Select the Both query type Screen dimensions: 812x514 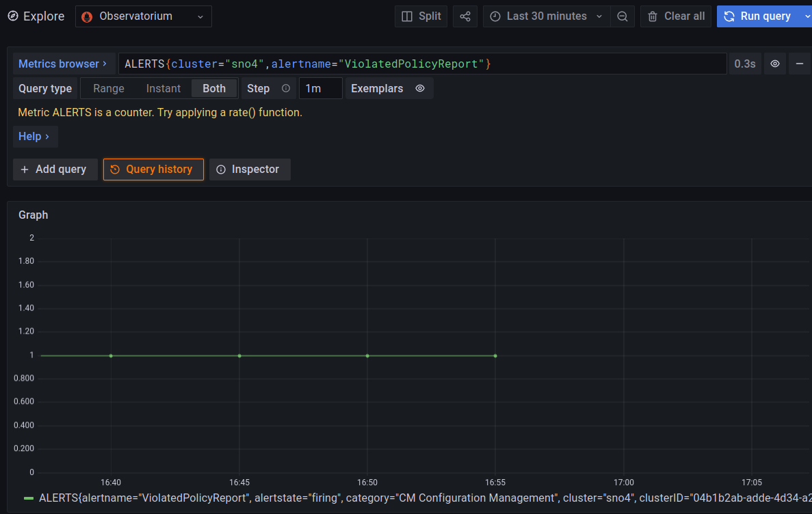[214, 88]
